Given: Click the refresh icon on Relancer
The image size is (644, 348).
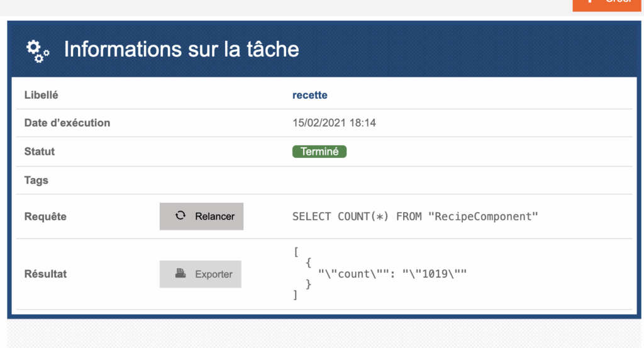Looking at the screenshot, I should 180,216.
